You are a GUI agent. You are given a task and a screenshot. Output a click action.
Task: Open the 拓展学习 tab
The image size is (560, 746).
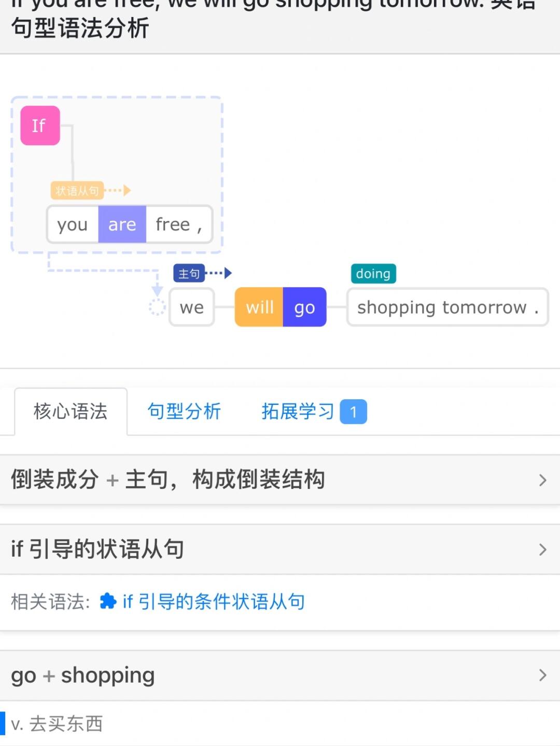click(x=298, y=412)
